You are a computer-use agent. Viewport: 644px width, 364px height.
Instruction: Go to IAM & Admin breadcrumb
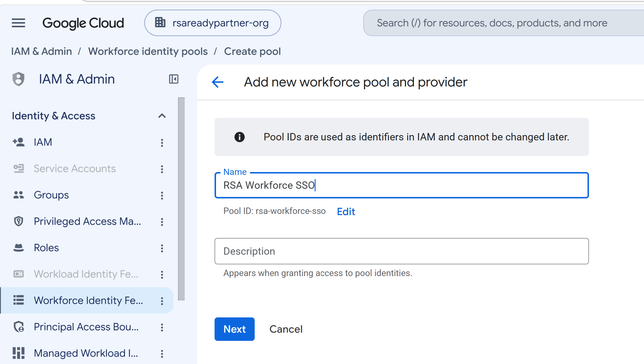pyautogui.click(x=42, y=51)
